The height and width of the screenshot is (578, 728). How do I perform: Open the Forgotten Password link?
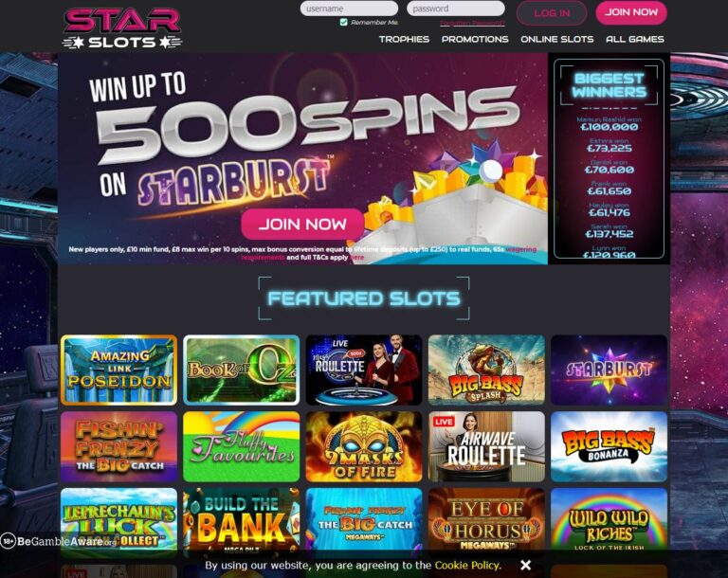tap(472, 23)
